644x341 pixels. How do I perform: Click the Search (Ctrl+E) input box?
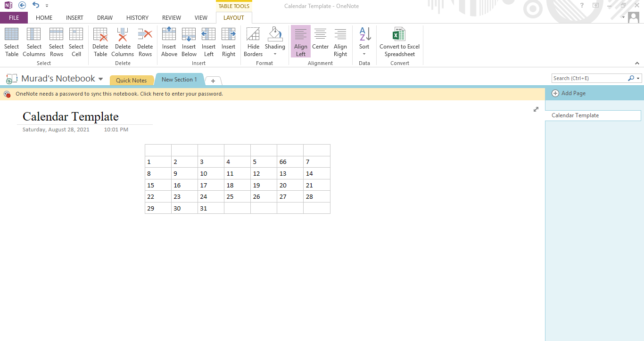pyautogui.click(x=589, y=78)
